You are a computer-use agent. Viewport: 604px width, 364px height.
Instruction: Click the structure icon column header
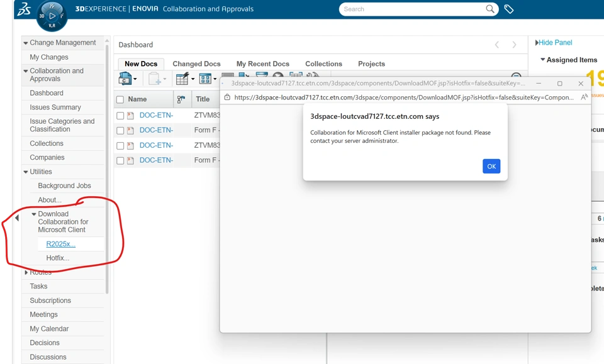181,99
